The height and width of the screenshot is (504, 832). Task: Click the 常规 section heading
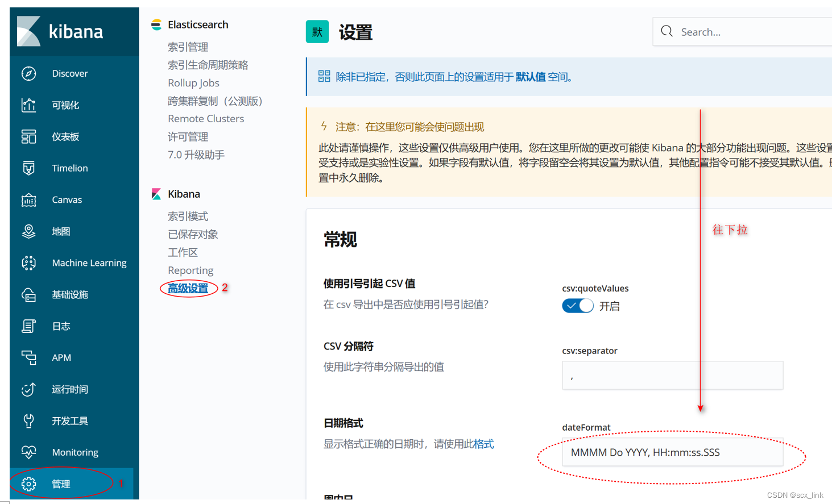[341, 240]
